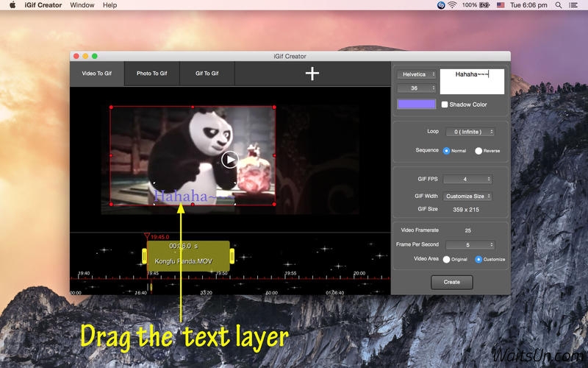
Task: Open the iGif Creator app menu
Action: pos(43,5)
